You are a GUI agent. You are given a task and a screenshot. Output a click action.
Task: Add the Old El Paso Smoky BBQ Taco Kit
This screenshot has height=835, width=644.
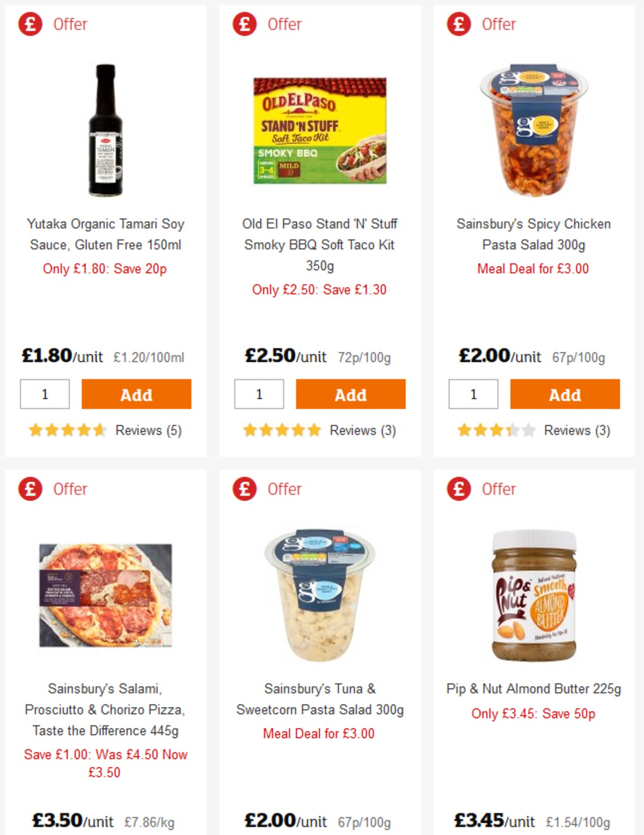[x=350, y=394]
